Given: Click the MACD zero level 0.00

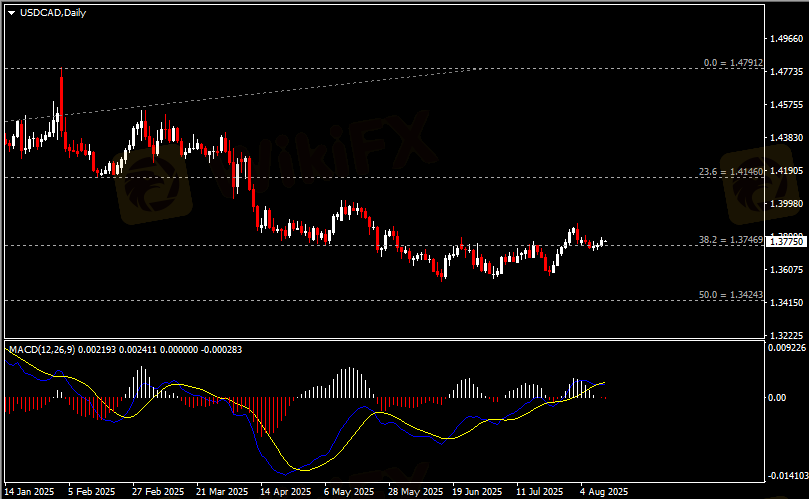Looking at the screenshot, I should [777, 397].
